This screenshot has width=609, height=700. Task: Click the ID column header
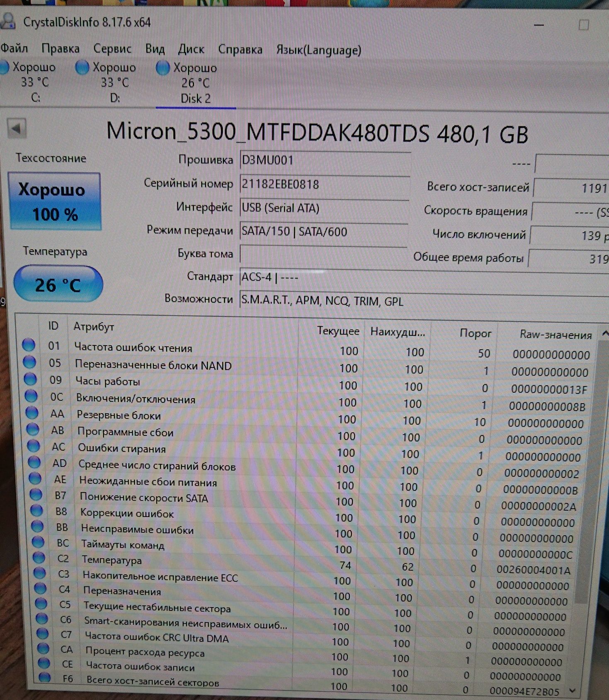point(53,326)
